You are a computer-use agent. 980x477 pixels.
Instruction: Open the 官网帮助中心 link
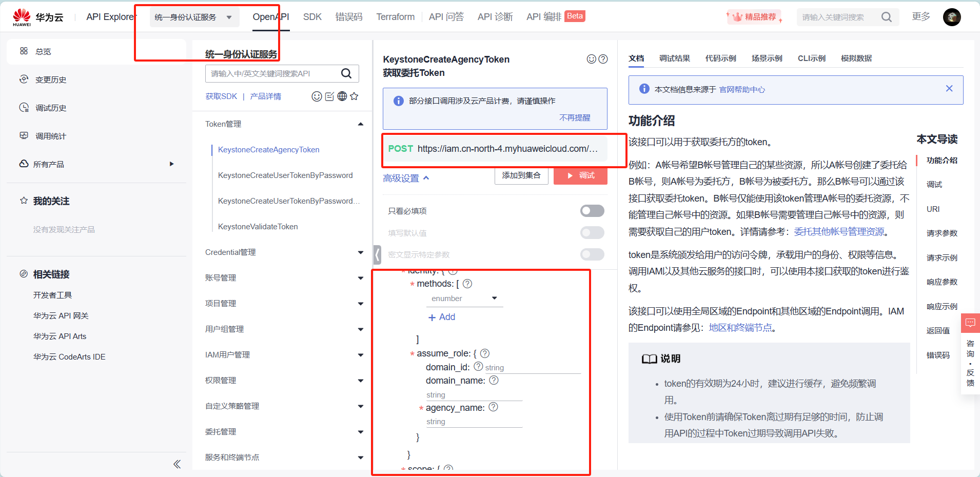coord(742,89)
